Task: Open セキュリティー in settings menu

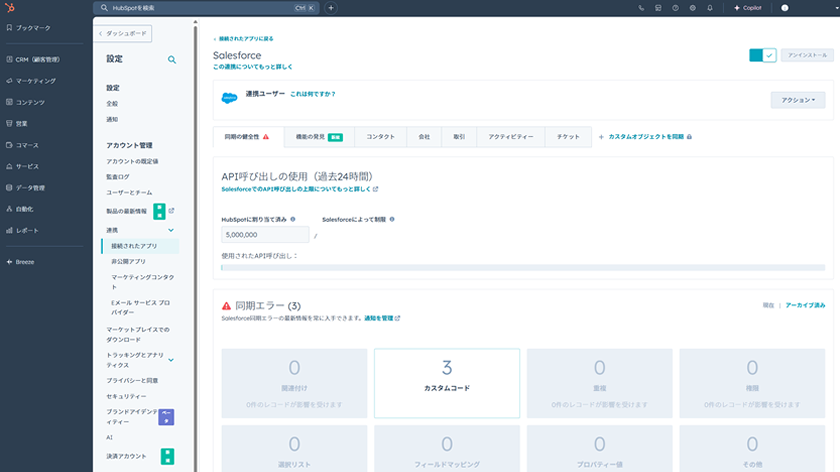Action: (x=126, y=396)
